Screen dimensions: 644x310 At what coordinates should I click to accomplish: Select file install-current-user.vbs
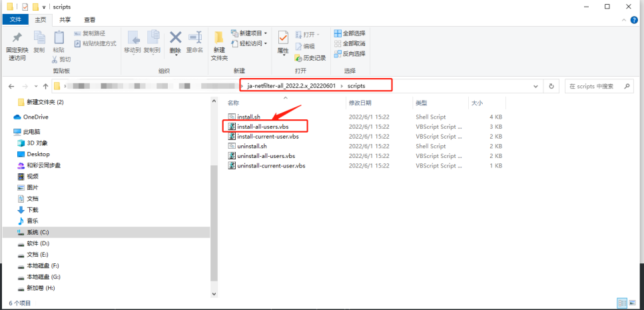[x=268, y=137]
